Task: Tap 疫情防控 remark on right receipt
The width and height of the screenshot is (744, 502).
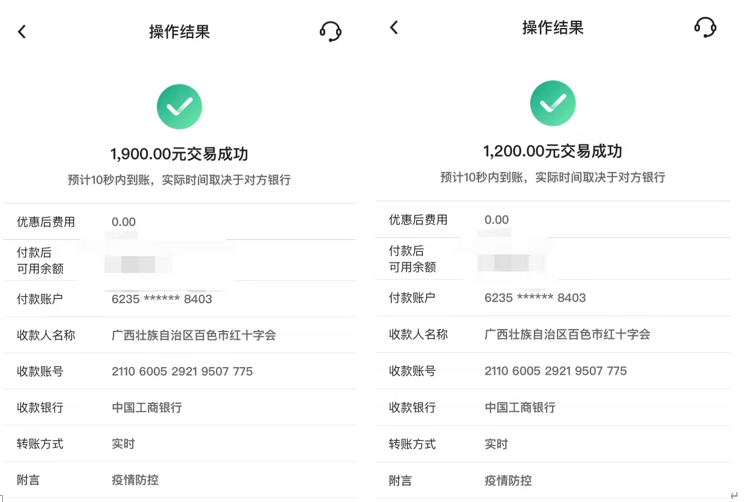Action: point(508,480)
